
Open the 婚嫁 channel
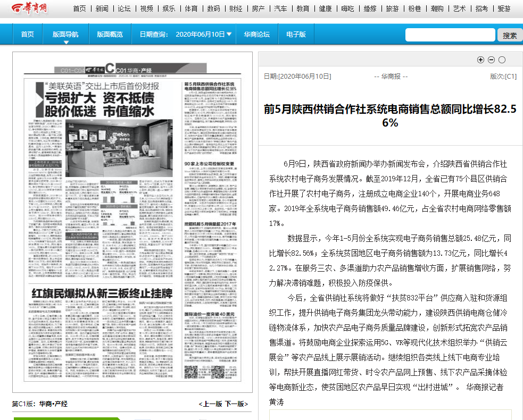coord(370,9)
